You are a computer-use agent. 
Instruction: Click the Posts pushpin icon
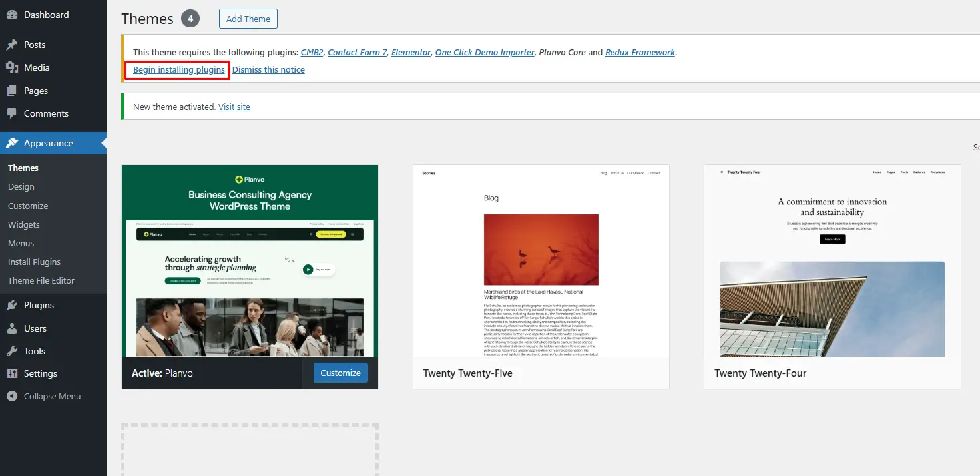click(x=12, y=45)
